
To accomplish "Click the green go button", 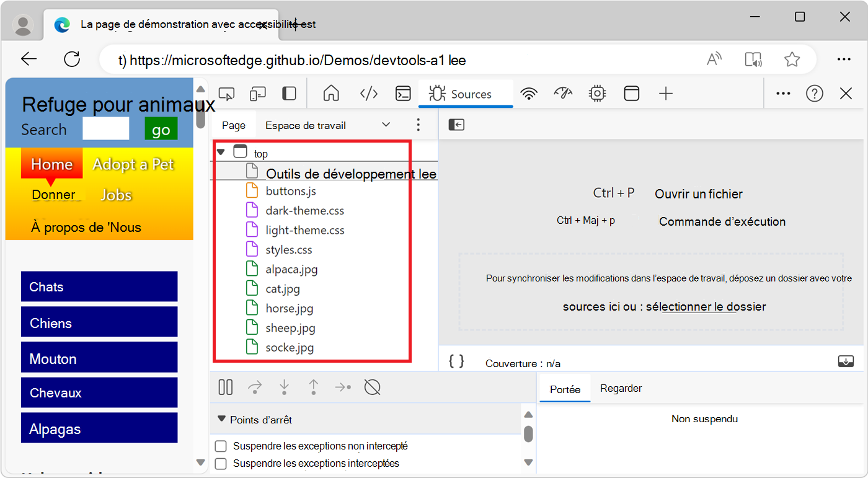I will 161,129.
